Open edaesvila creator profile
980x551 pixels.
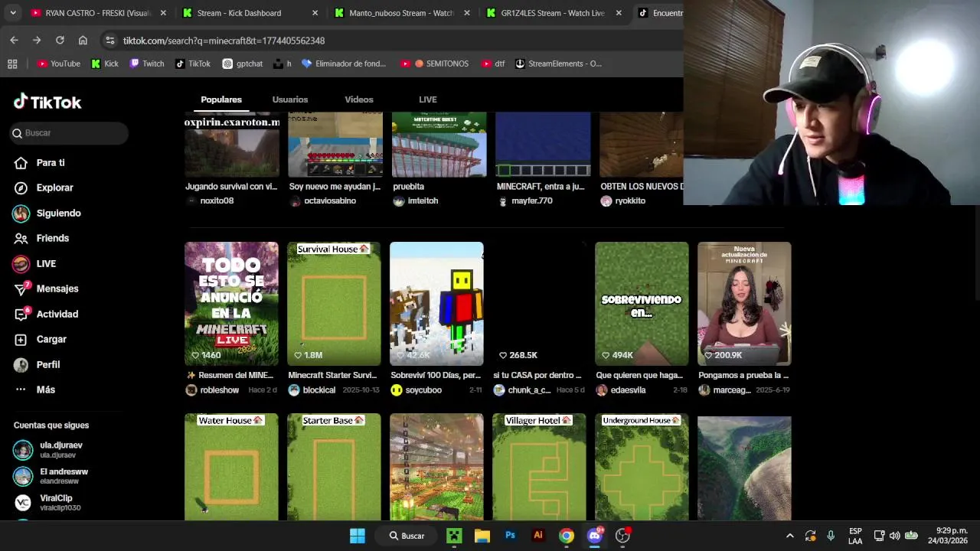pyautogui.click(x=628, y=390)
